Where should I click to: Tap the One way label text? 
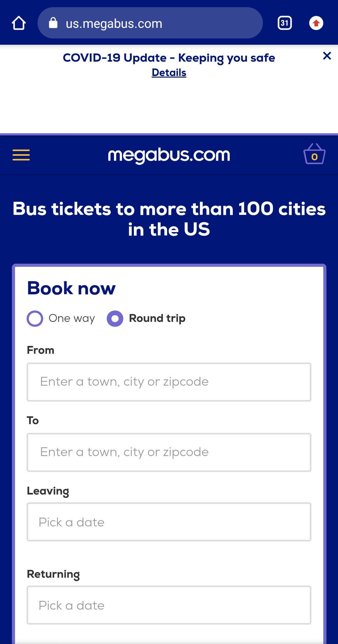(72, 318)
